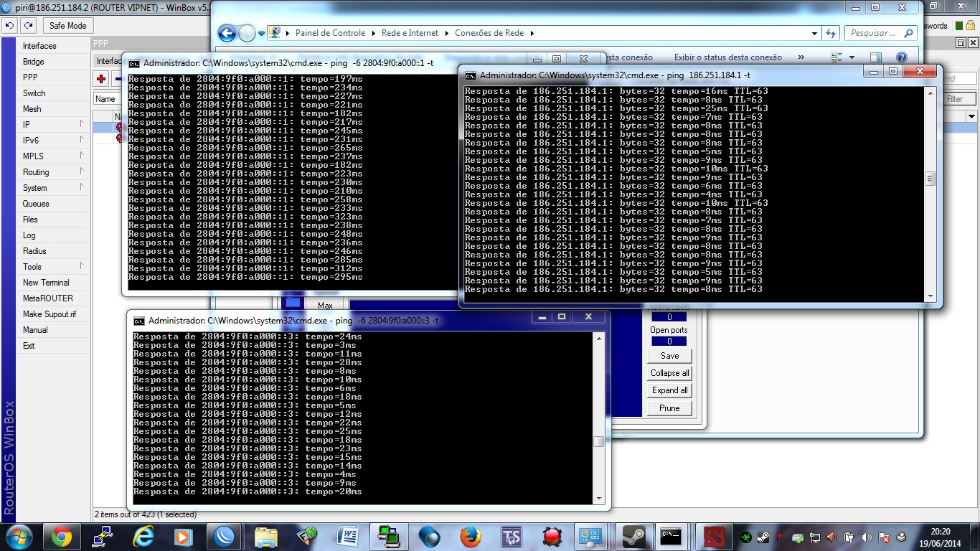This screenshot has width=980, height=551.
Task: Open New Terminal in WinBox
Action: [46, 283]
